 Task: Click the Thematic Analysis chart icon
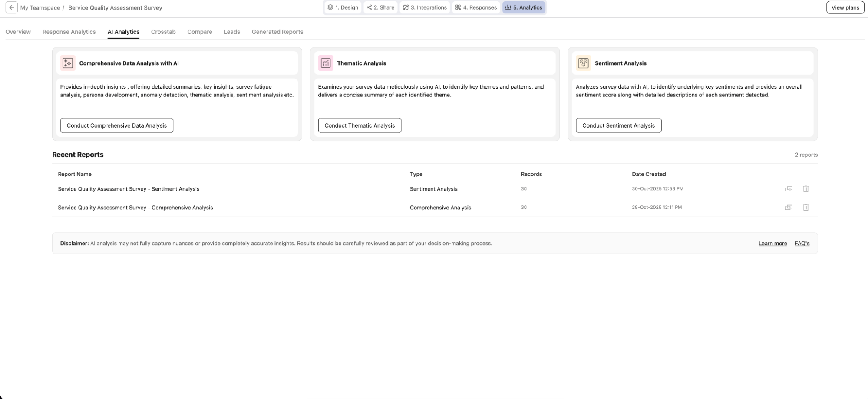click(326, 63)
